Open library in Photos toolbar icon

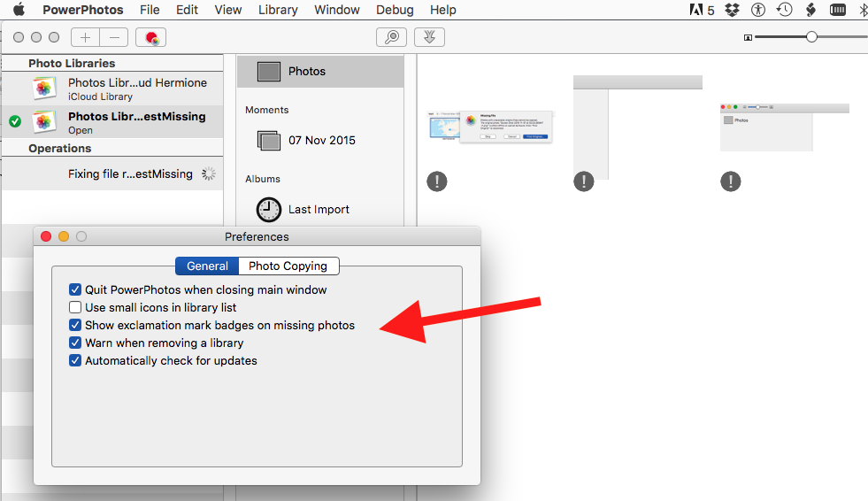pyautogui.click(x=151, y=38)
